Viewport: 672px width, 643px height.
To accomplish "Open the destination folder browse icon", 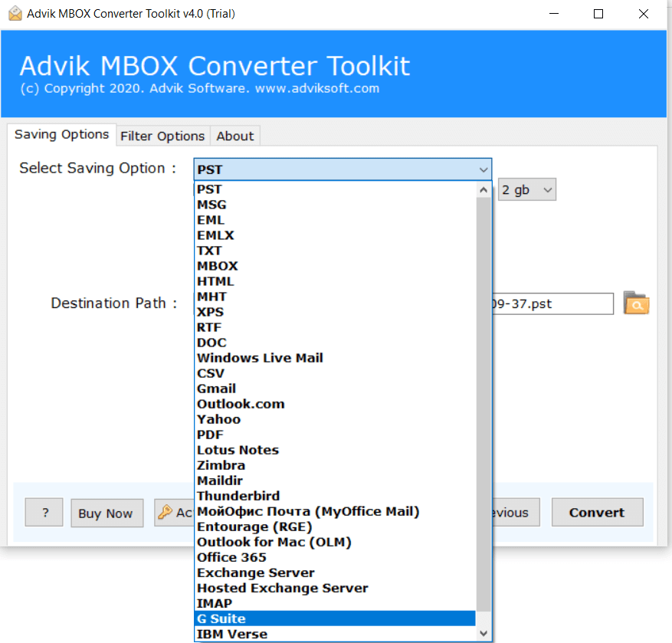I will (636, 303).
